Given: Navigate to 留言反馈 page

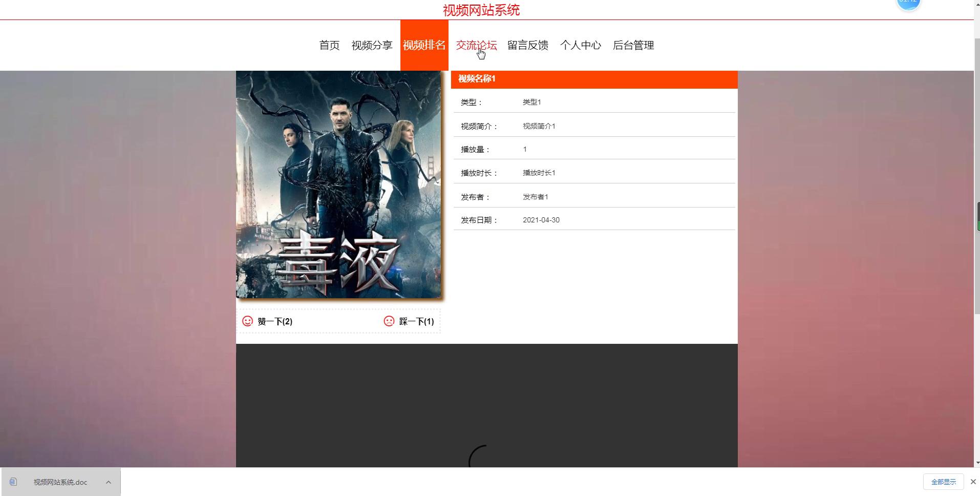Looking at the screenshot, I should click(528, 45).
